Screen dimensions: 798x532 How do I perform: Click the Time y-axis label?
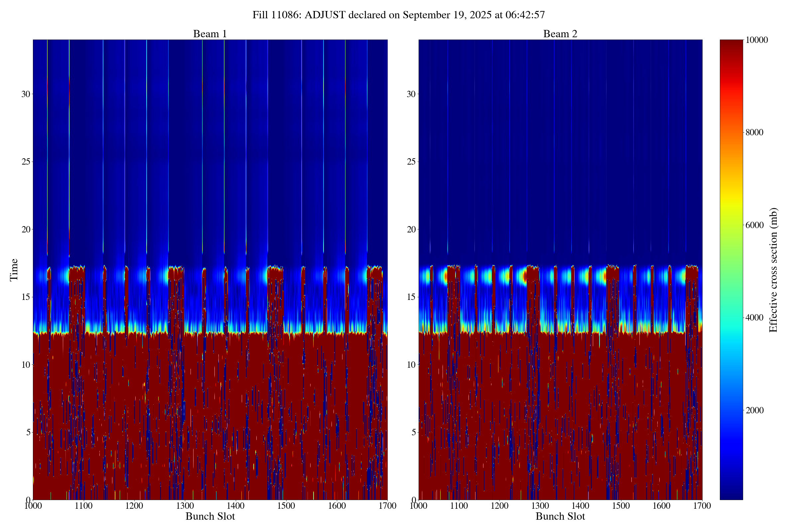[14, 270]
